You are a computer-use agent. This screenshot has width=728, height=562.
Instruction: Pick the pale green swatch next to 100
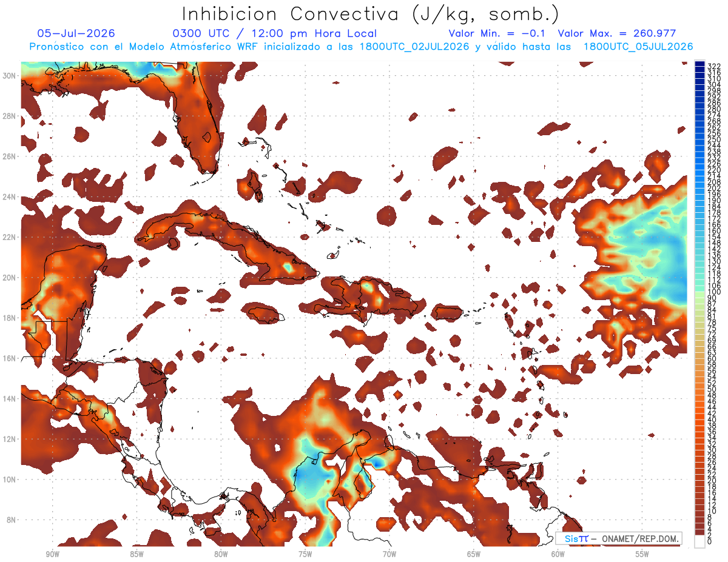point(699,295)
